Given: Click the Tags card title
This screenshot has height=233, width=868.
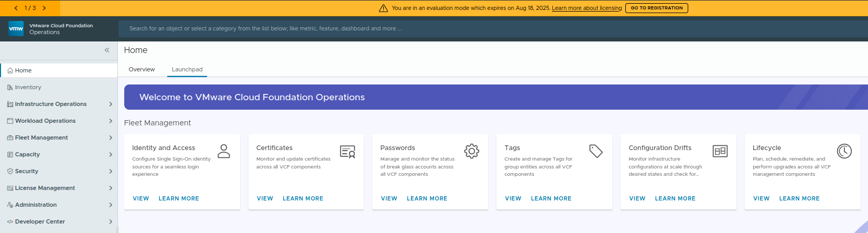Looking at the screenshot, I should point(513,148).
